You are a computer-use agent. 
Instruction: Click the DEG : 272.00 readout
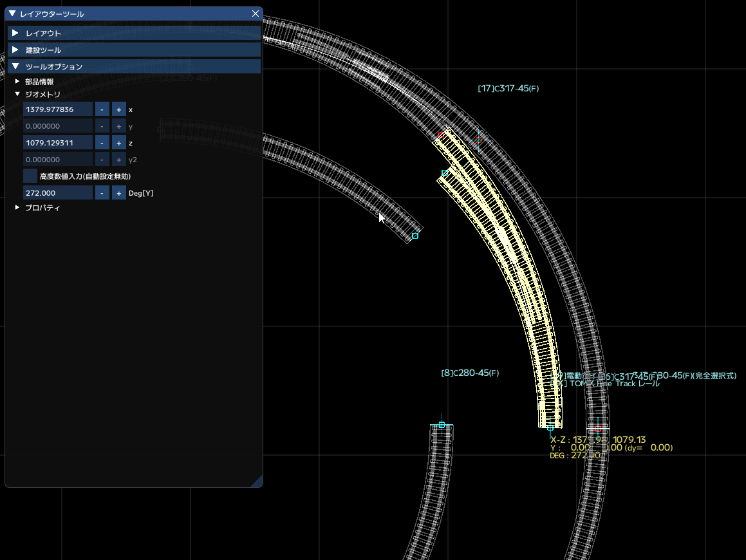575,455
